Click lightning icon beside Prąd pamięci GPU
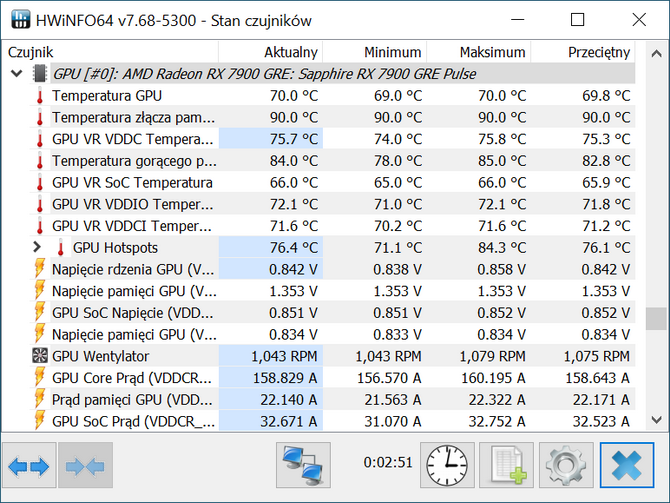 (x=39, y=400)
